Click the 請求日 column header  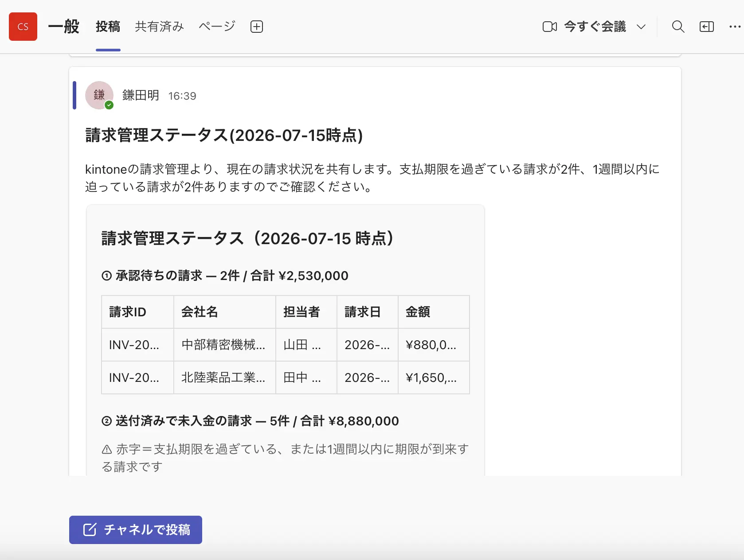pos(367,312)
